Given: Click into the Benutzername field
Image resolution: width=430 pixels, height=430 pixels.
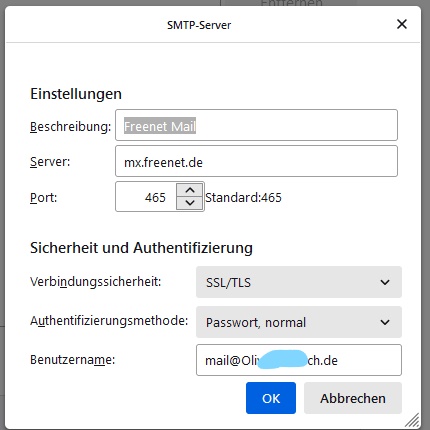Looking at the screenshot, I should click(299, 360).
